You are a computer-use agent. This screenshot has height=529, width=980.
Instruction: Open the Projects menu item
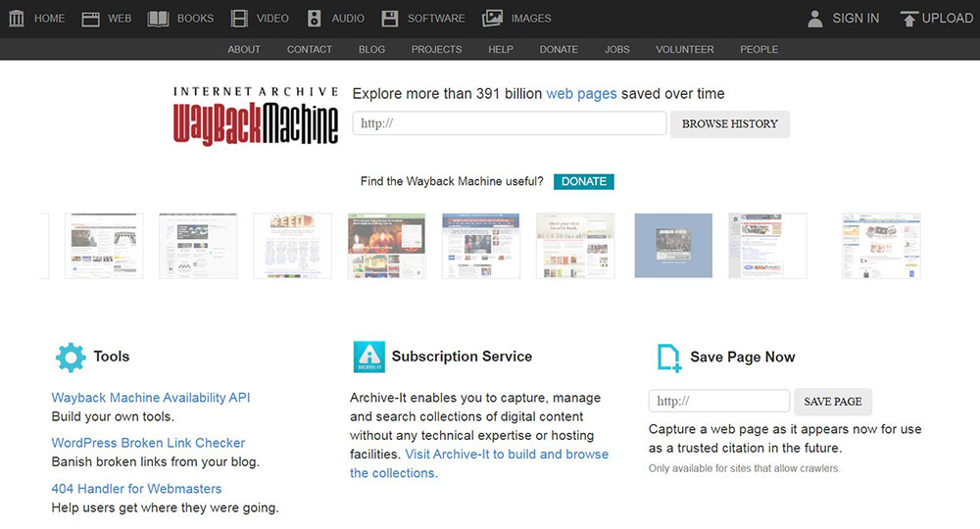[x=436, y=49]
